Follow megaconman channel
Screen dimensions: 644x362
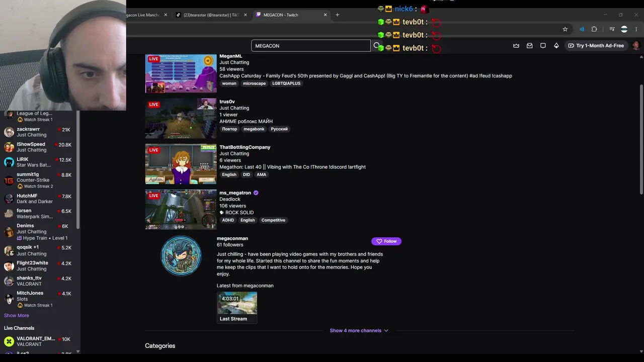[386, 241]
